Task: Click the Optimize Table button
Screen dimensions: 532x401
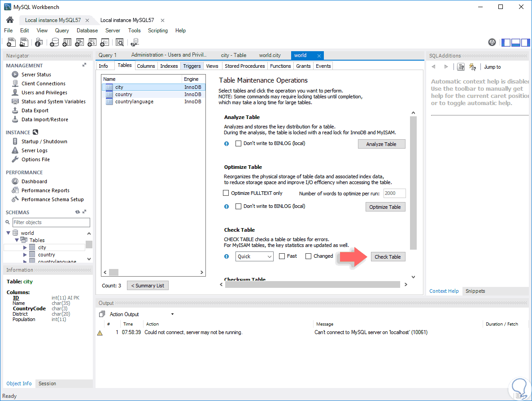Action: 385,207
